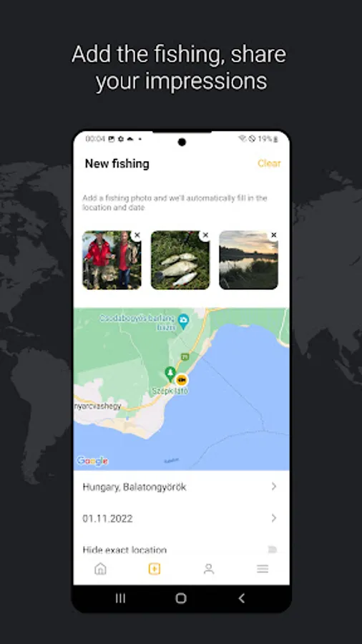Clear the new fishing form
The width and height of the screenshot is (362, 644).
[269, 163]
